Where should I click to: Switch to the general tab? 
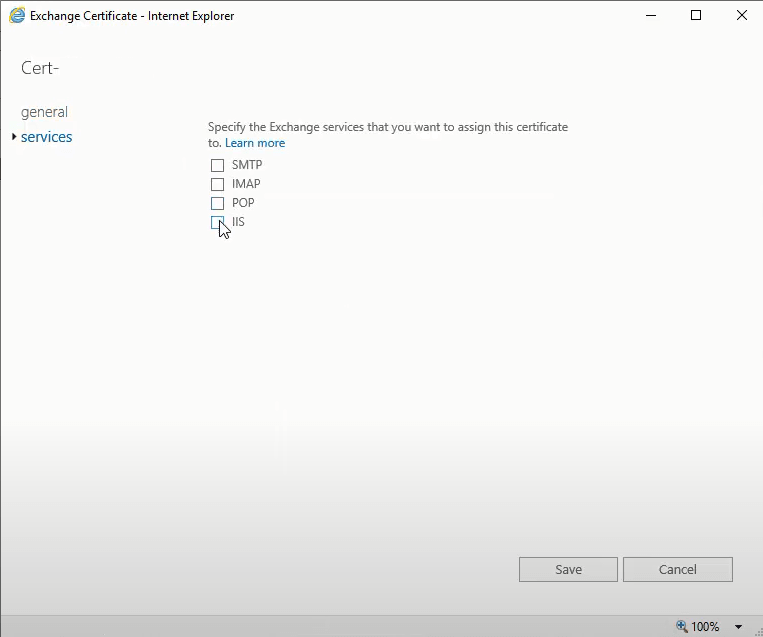pyautogui.click(x=44, y=112)
